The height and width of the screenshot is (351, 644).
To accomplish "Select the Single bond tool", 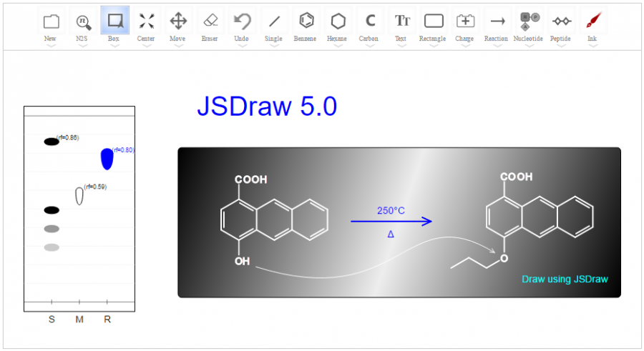I will (274, 21).
